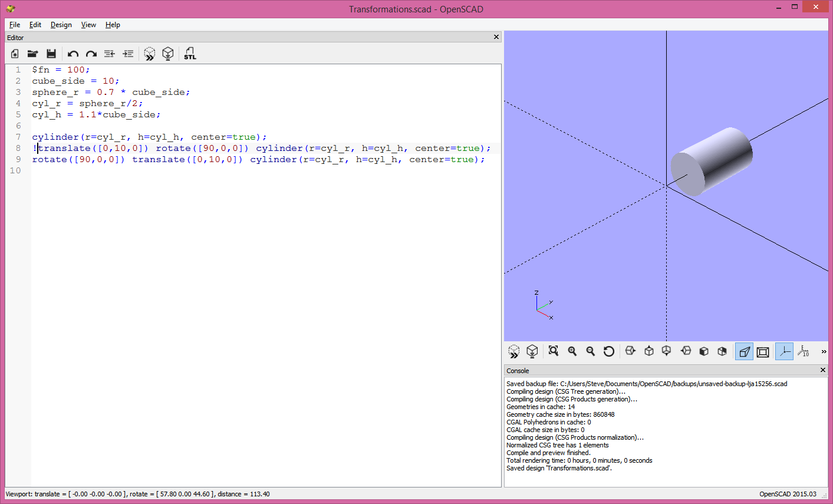
Task: Open the File menu
Action: [14, 25]
